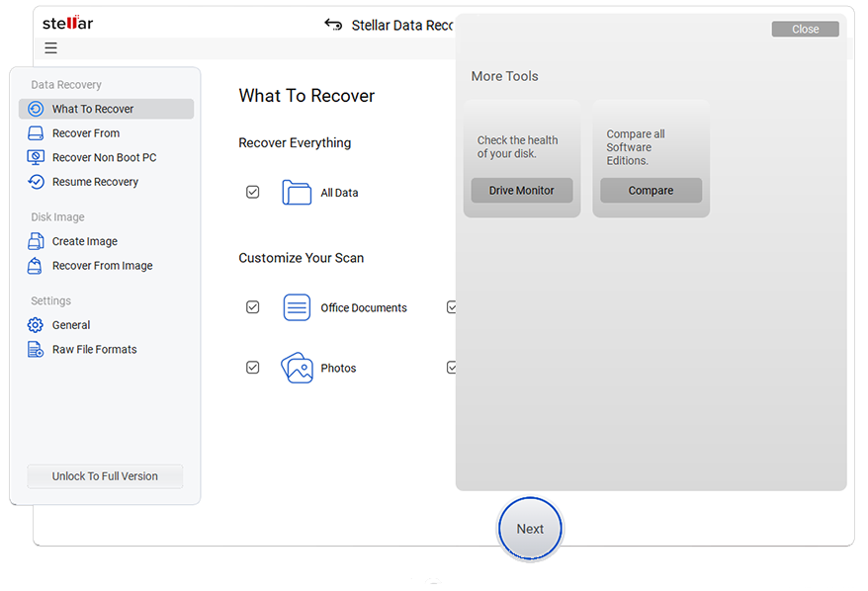Viewport: 868px width, 591px height.
Task: Click the Compare button
Action: pyautogui.click(x=651, y=191)
